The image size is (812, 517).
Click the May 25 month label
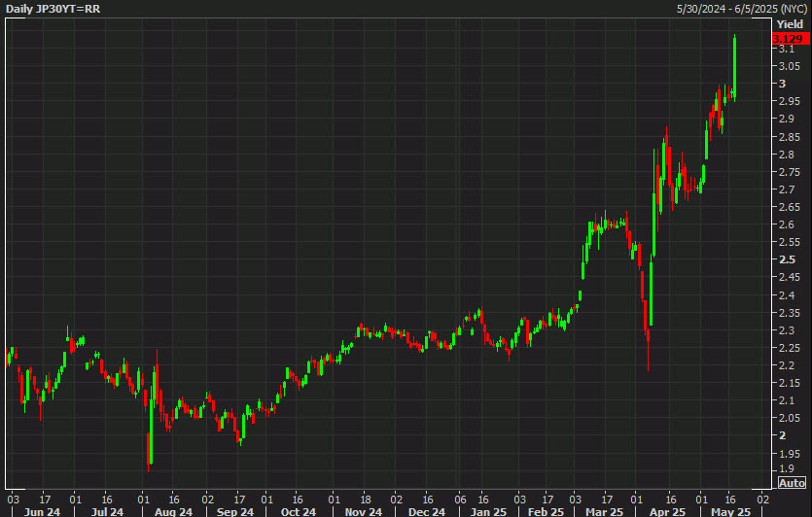(730, 512)
